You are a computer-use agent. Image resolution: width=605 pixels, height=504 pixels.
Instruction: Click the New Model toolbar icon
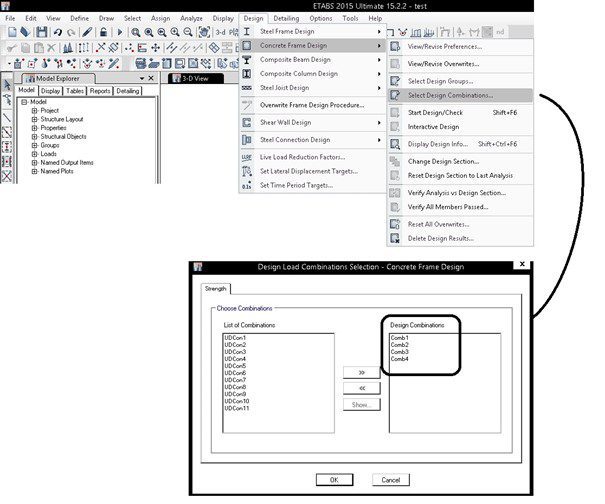coord(12,32)
